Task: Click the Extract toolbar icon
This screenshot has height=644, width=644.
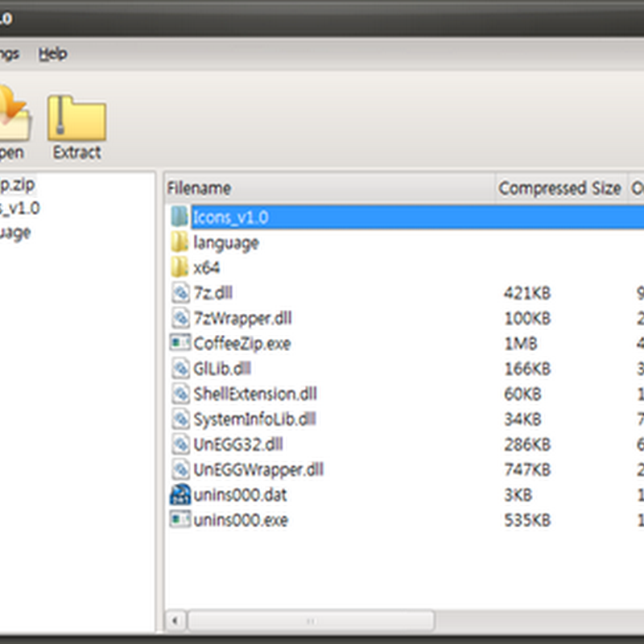Action: (76, 118)
